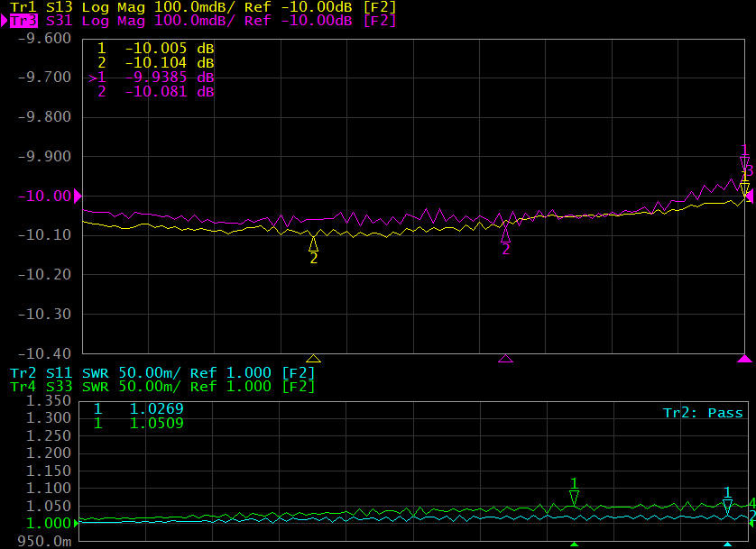Activate the Tr3 highlighted trace label
756x549 pixels.
(x=23, y=21)
